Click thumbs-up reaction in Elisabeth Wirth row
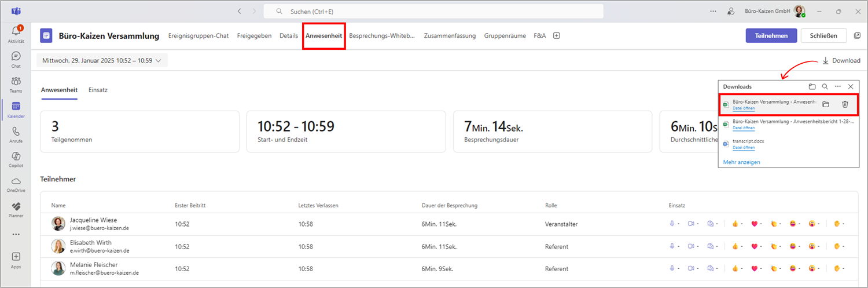Image resolution: width=868 pixels, height=288 pixels. pos(735,246)
